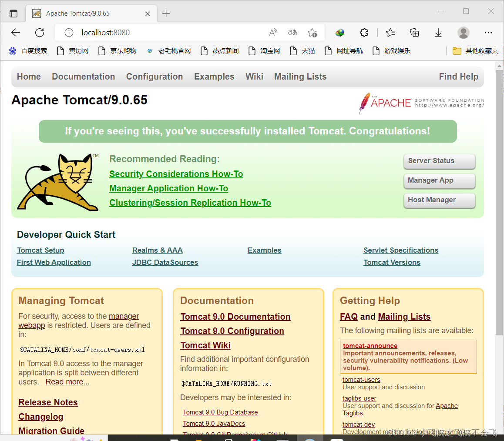Open the Tomcat Versions link
The width and height of the screenshot is (504, 441).
click(392, 262)
